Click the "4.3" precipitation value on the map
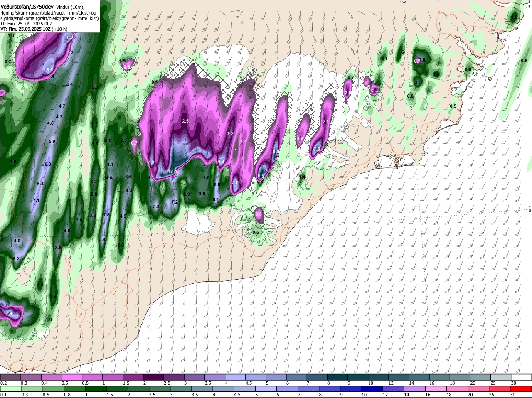 129,190
